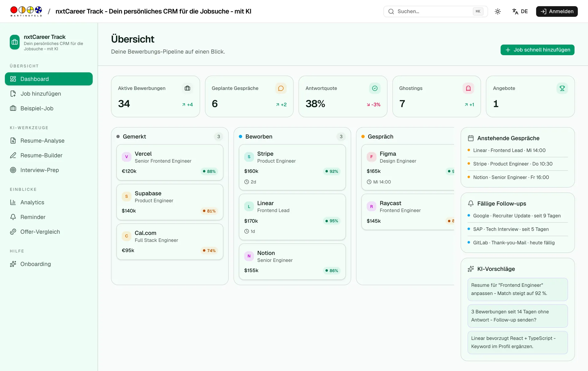The height and width of the screenshot is (371, 588).
Task: Open Notion · Senior Engineer · Fr 16:00 entry
Action: [518, 177]
